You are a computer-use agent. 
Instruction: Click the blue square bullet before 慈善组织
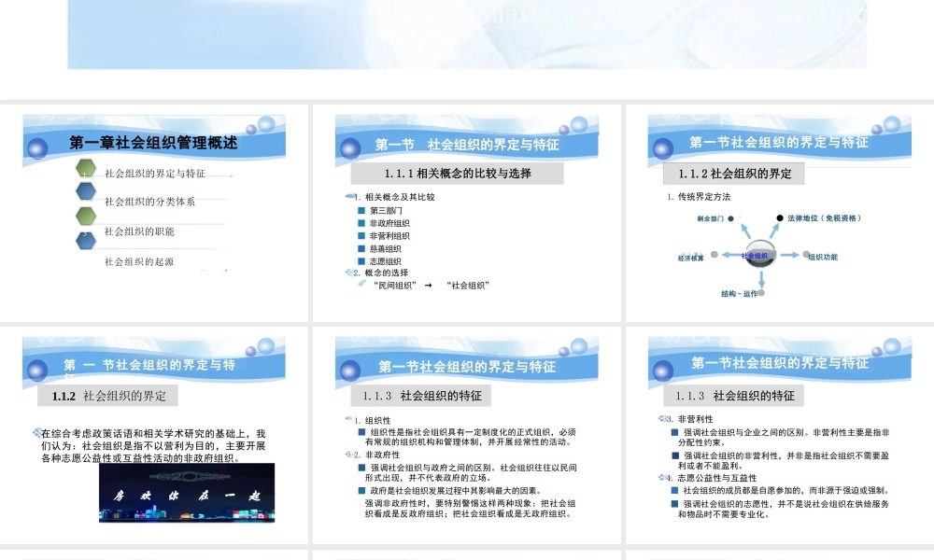(x=361, y=248)
